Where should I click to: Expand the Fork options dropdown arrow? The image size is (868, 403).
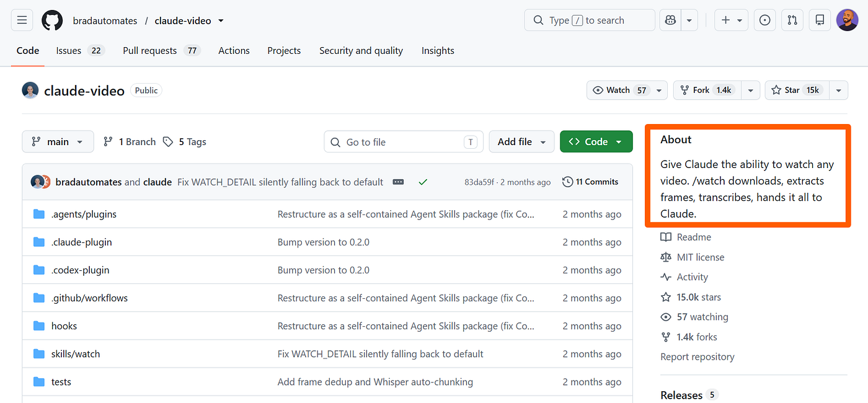point(750,91)
